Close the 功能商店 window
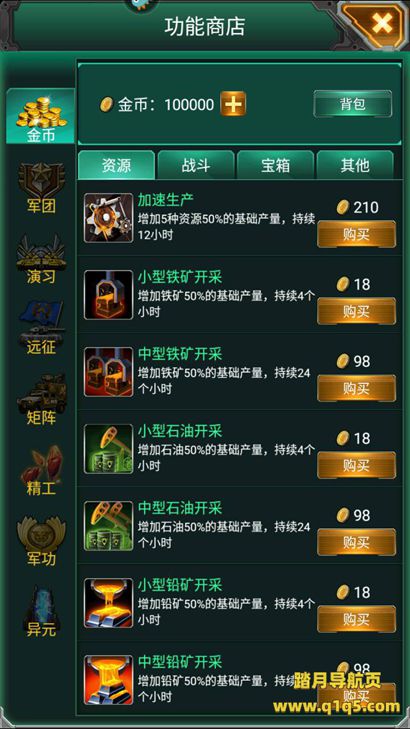The width and height of the screenshot is (410, 729). click(x=381, y=22)
